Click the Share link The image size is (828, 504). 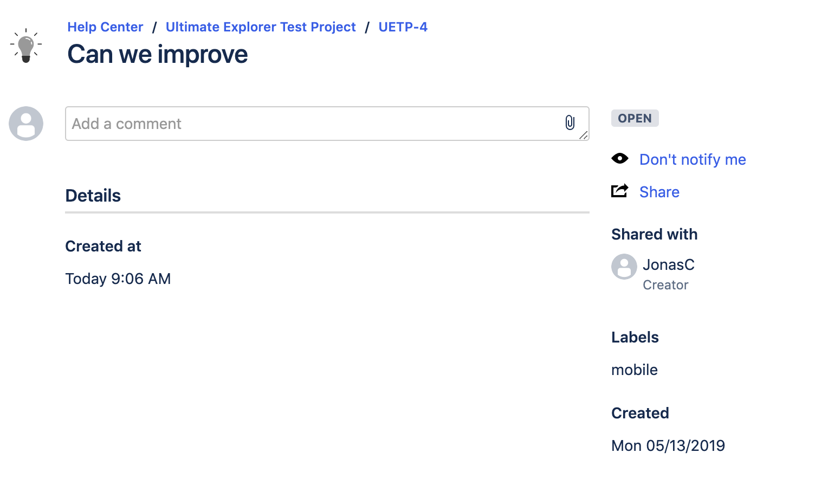(659, 192)
